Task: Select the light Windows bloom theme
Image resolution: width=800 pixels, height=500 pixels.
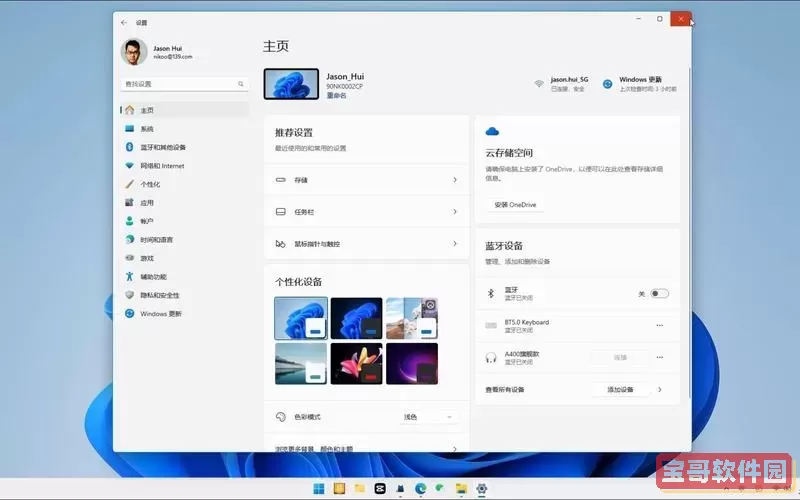Action: pyautogui.click(x=301, y=318)
